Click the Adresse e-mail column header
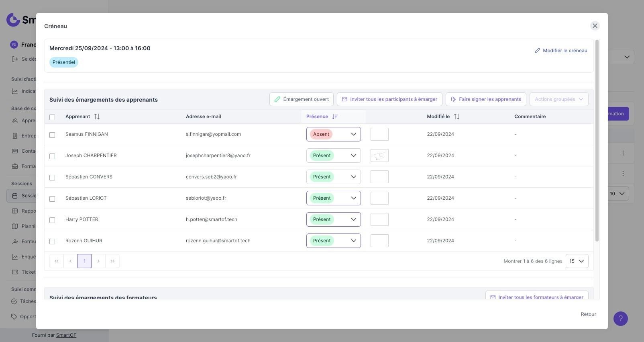The width and height of the screenshot is (644, 342). point(204,117)
